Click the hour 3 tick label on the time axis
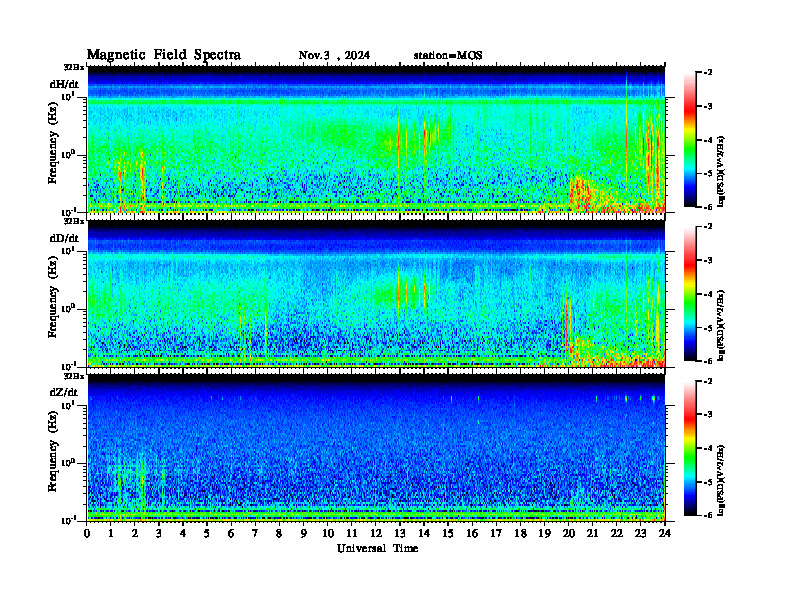 pos(159,533)
